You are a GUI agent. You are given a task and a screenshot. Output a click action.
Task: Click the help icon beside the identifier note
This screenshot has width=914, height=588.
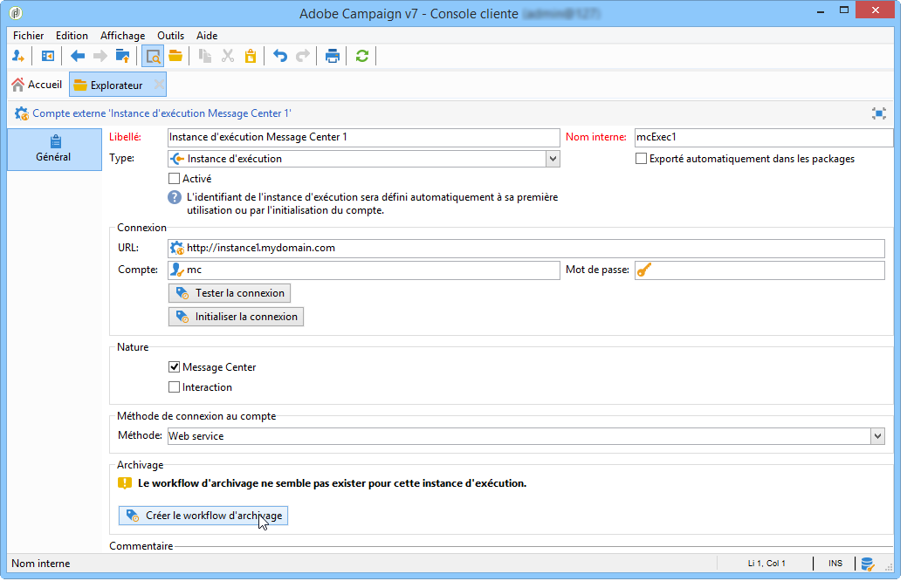175,197
